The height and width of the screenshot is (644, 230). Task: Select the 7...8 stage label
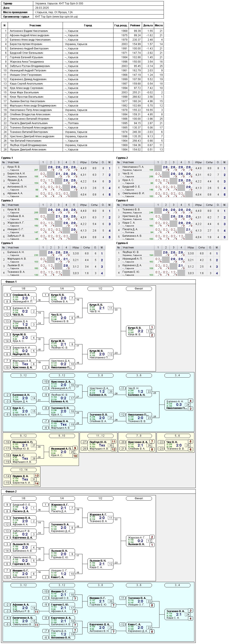pos(139,436)
